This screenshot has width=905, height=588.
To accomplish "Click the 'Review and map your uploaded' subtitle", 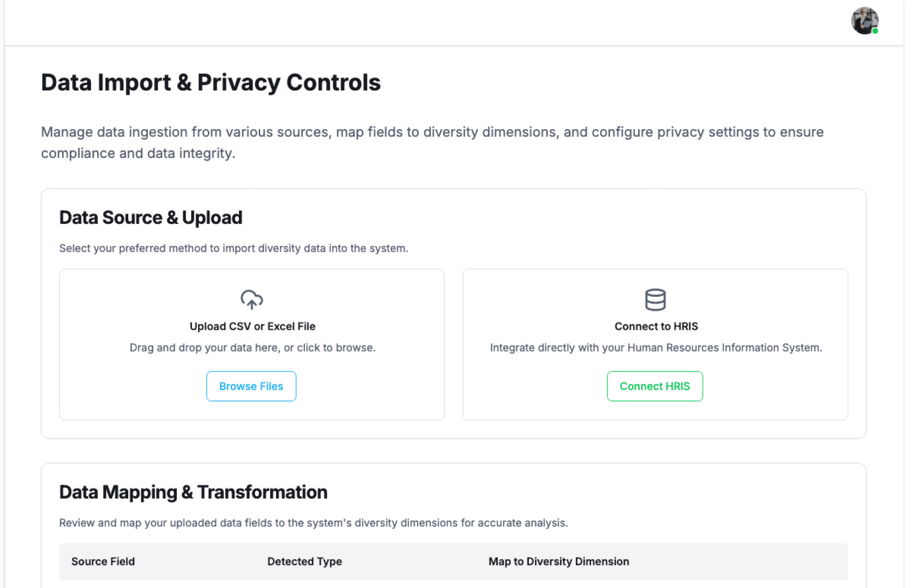I will 313,523.
